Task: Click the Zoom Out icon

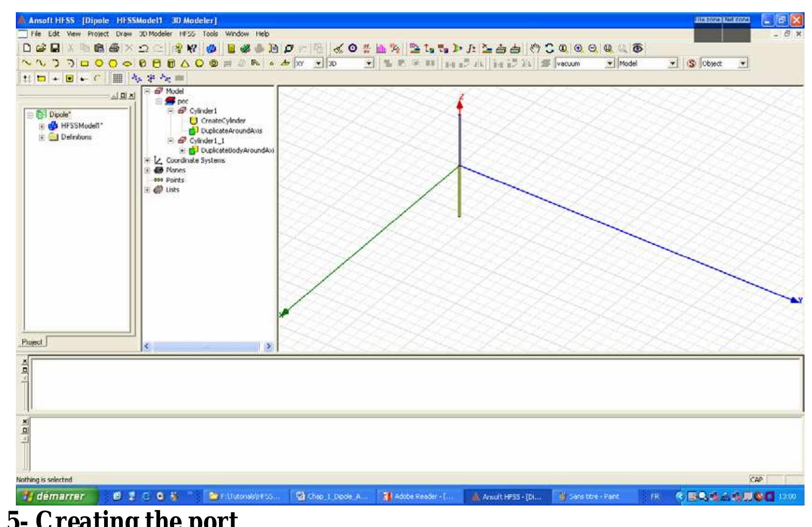Action: 592,47
